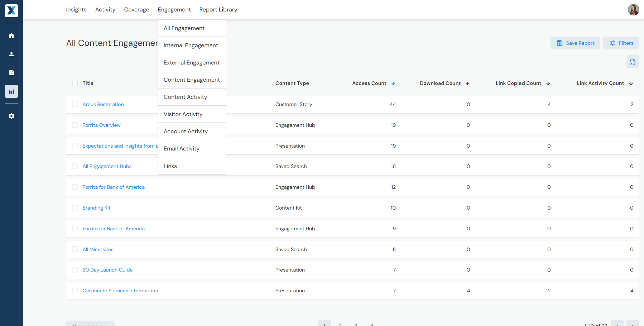Screen dimensions: 644x326
Task: Sort by Download Count using its arrow
Action: [467, 83]
